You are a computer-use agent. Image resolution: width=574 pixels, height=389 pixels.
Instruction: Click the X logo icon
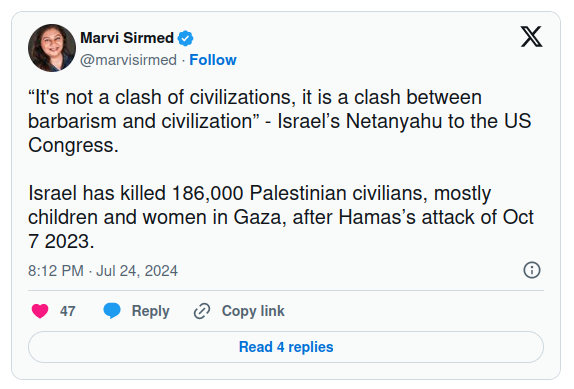click(x=532, y=37)
